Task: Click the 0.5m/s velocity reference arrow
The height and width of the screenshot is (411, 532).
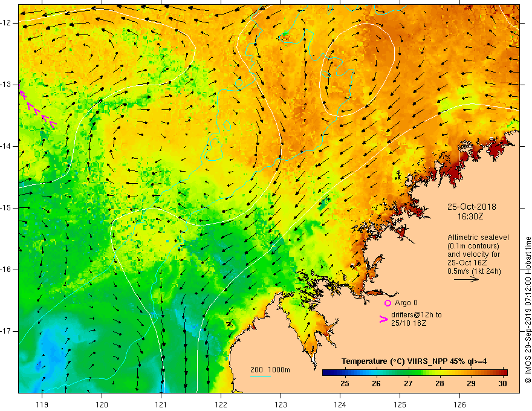Action: coord(466,279)
